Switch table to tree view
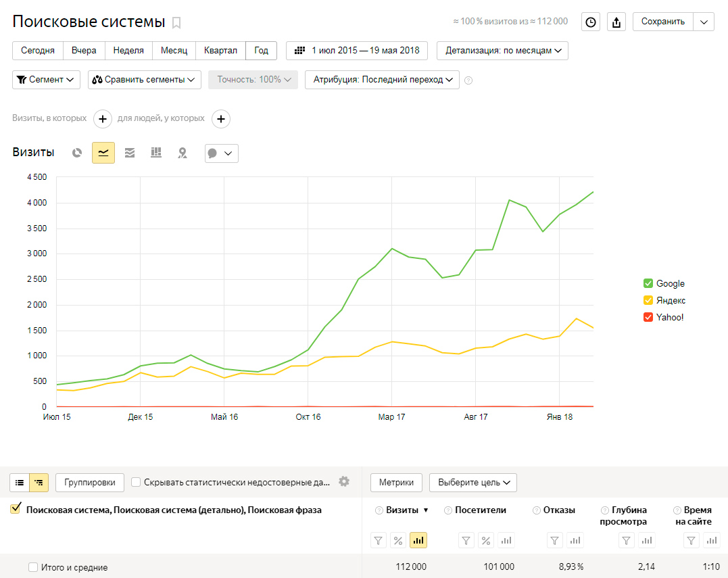This screenshot has height=578, width=728. click(x=39, y=483)
